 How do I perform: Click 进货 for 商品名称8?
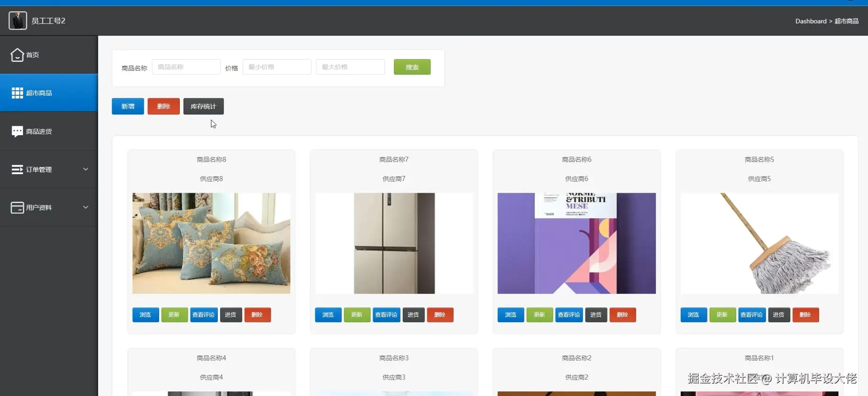230,315
